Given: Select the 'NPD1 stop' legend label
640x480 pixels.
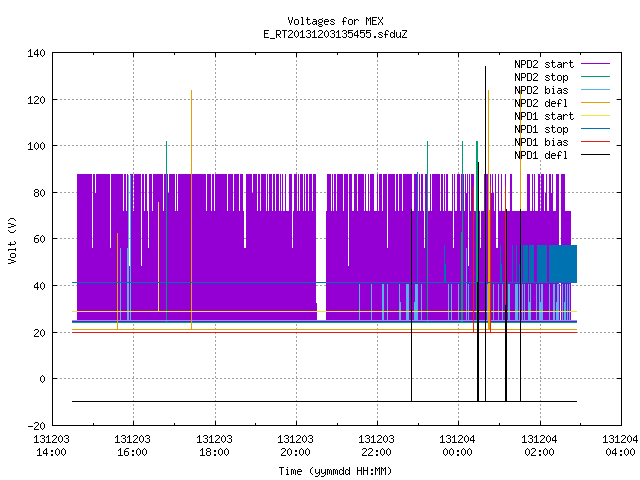Looking at the screenshot, I should coord(541,129).
